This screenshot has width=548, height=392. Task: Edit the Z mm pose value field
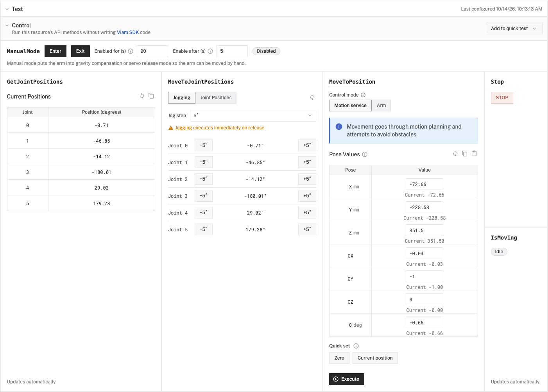pyautogui.click(x=424, y=231)
